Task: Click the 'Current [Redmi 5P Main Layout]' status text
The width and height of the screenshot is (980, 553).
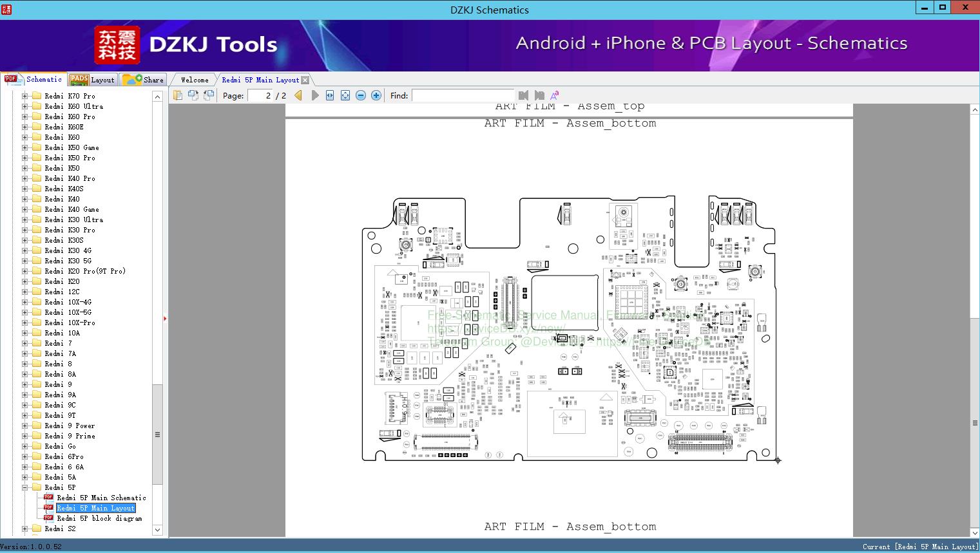Action: click(920, 547)
